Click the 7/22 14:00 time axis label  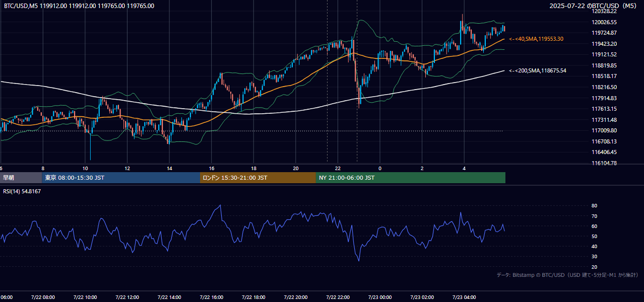pos(169,297)
